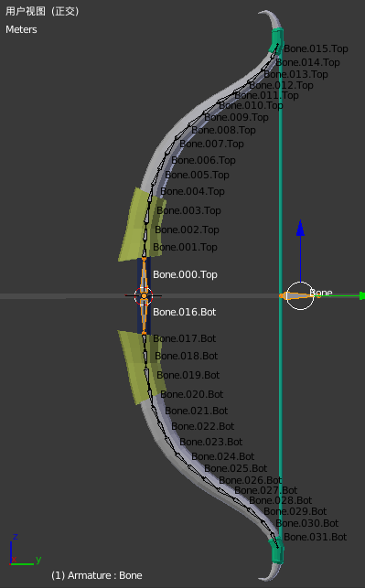The width and height of the screenshot is (365, 588).
Task: Select Bone.026.Bot label
Action: click(251, 480)
